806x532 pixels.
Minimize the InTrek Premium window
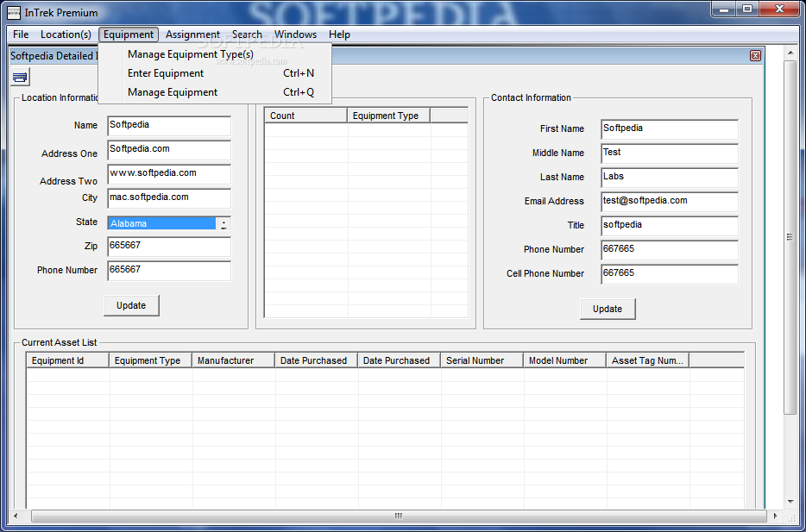point(724,8)
